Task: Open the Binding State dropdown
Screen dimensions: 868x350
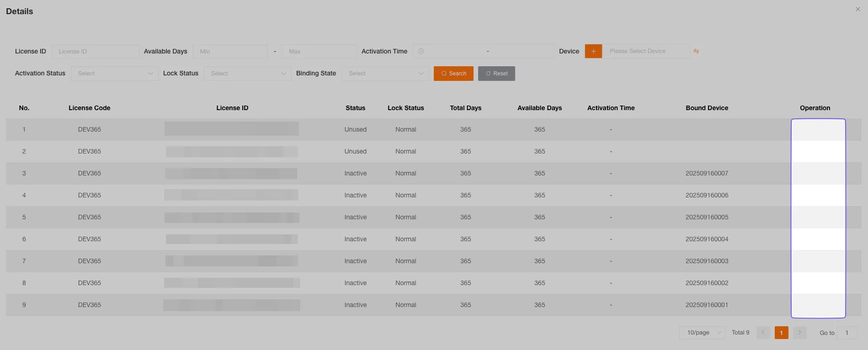Action: tap(385, 74)
